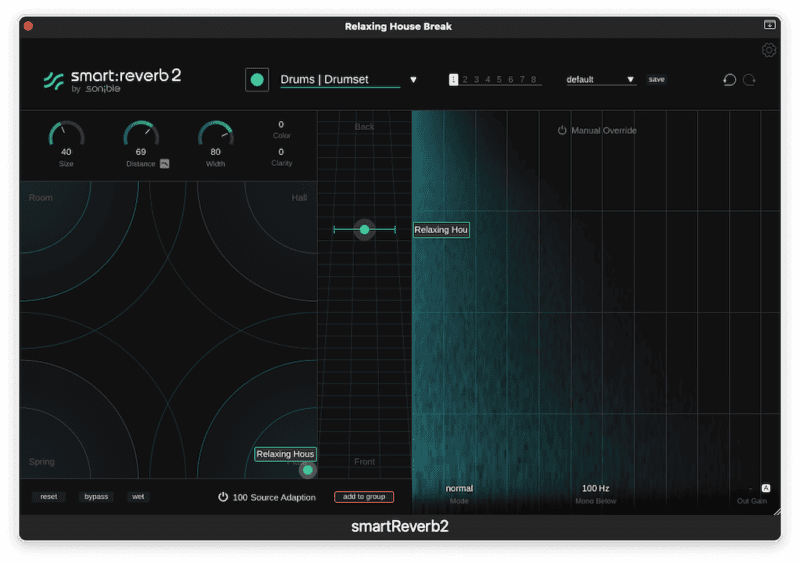Screen dimensions: 800x563
Task: Select state slot 4
Action: pos(488,80)
